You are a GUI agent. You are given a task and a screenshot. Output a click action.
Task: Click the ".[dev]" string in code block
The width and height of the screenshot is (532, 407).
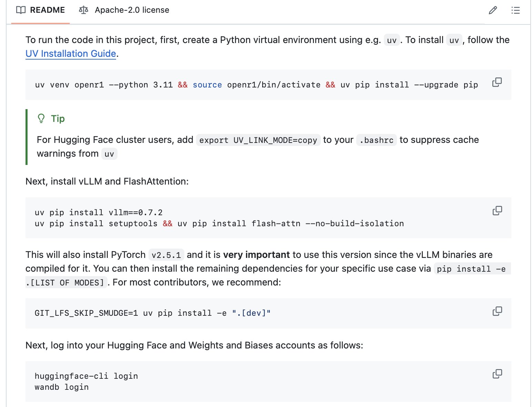point(251,313)
